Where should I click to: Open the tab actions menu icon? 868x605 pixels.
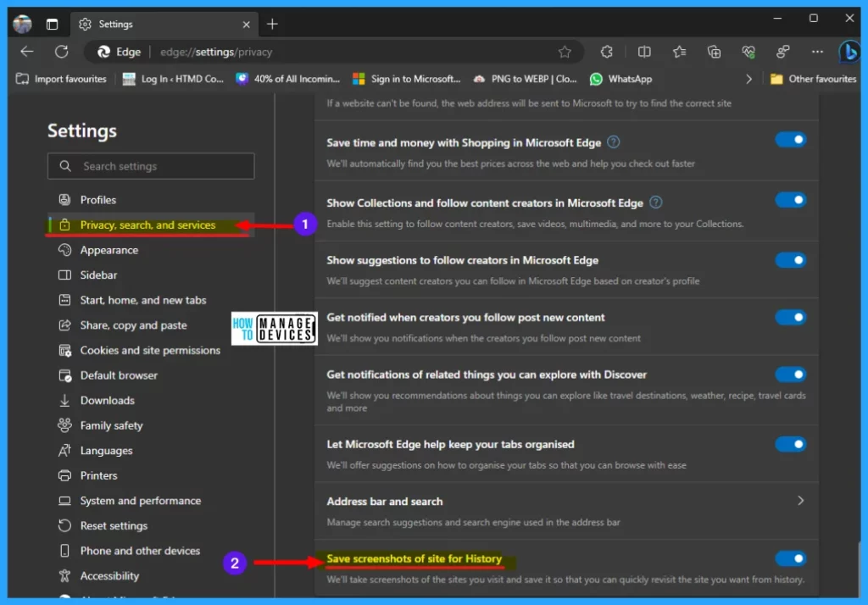pos(52,25)
